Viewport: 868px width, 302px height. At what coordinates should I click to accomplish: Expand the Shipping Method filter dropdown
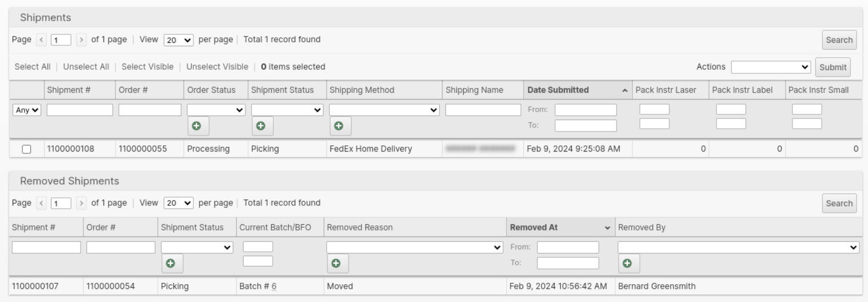tap(384, 110)
